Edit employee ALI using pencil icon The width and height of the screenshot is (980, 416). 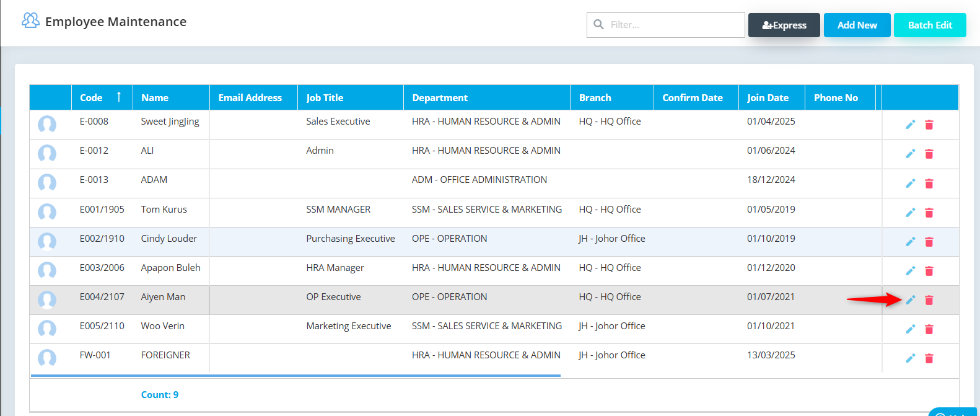click(x=910, y=154)
